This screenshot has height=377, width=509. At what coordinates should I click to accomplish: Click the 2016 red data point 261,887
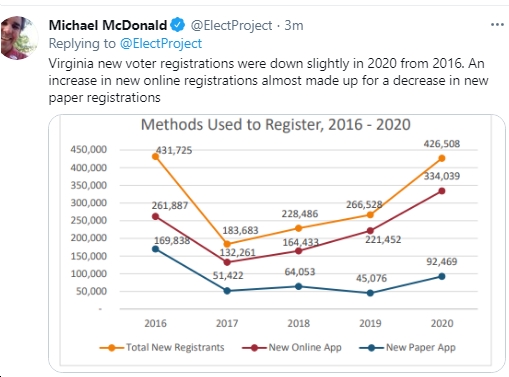pos(155,217)
